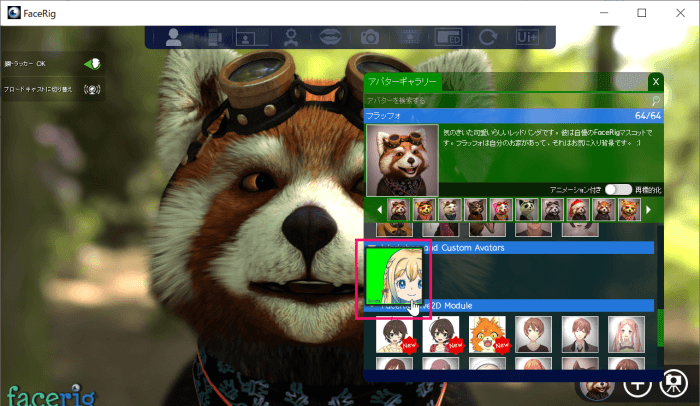This screenshot has width=700, height=406.
Task: Go to previous skins with the left arrow
Action: [x=379, y=209]
